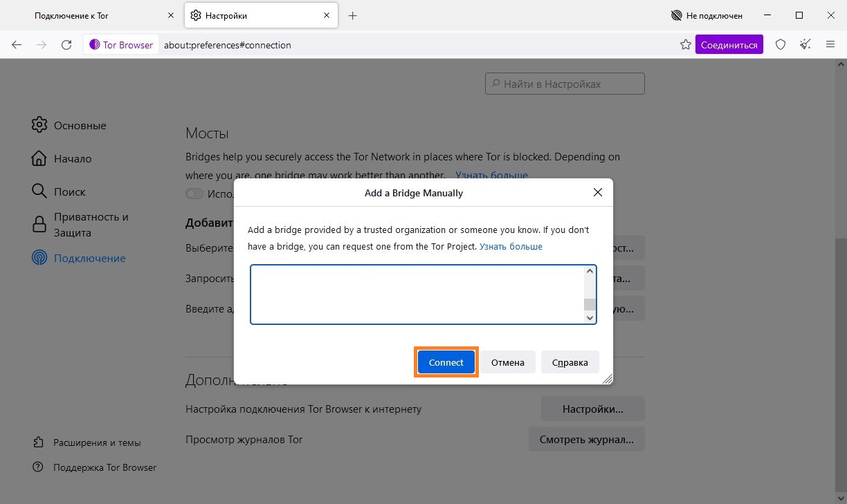This screenshot has height=504, width=847.
Task: Open Узнать больше link inside the dialog
Action: tap(511, 246)
